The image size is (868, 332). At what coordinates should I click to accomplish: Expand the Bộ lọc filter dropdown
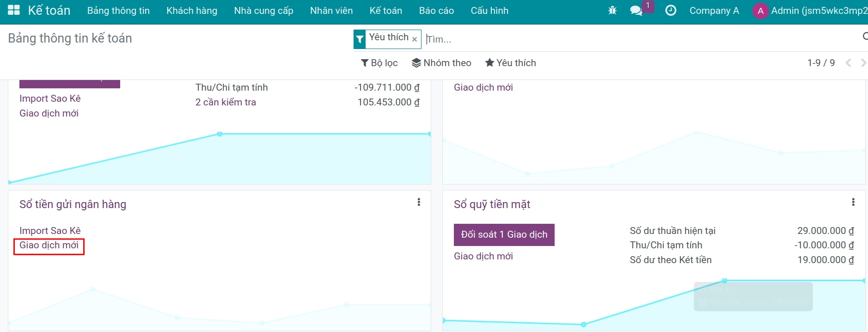(x=379, y=63)
